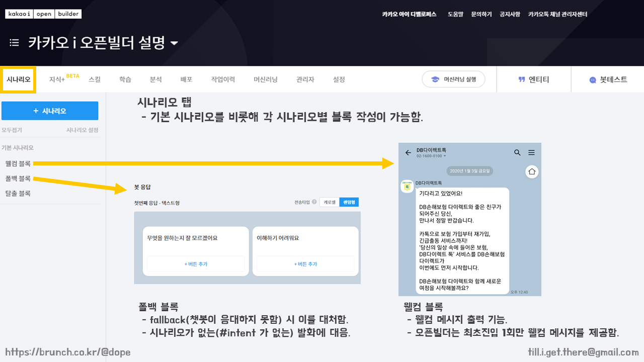Click the 봇 응답 heading
Screen dimensions: 644x362
(x=142, y=187)
